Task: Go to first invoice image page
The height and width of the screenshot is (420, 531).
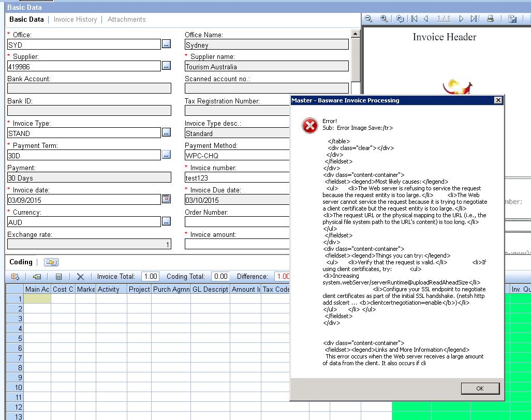Action: pos(414,19)
